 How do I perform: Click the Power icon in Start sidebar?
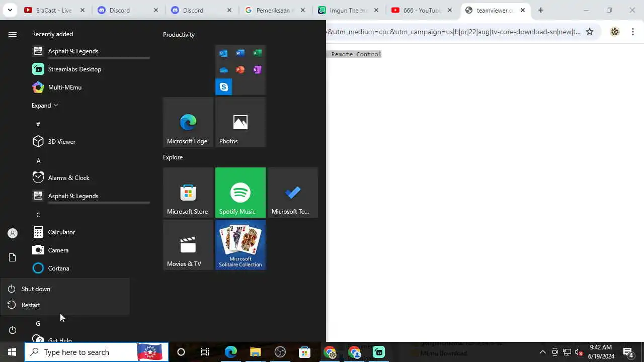[x=13, y=330]
